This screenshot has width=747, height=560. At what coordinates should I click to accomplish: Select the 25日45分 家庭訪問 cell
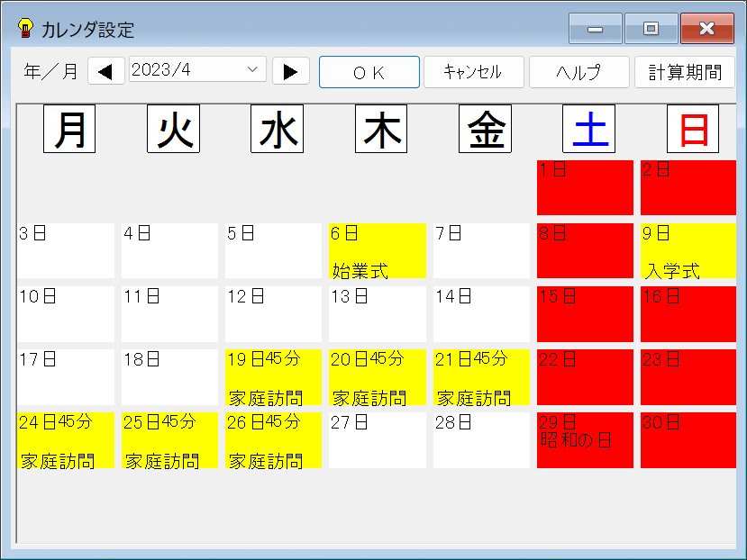point(169,440)
